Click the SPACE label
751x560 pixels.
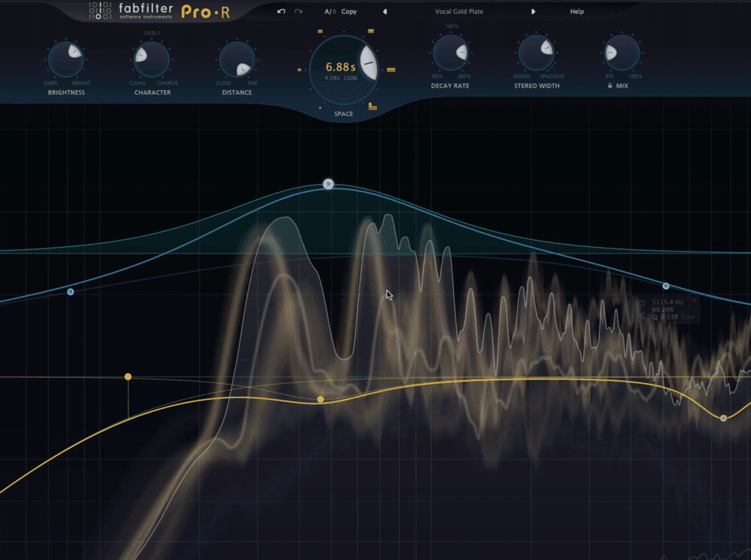click(343, 114)
